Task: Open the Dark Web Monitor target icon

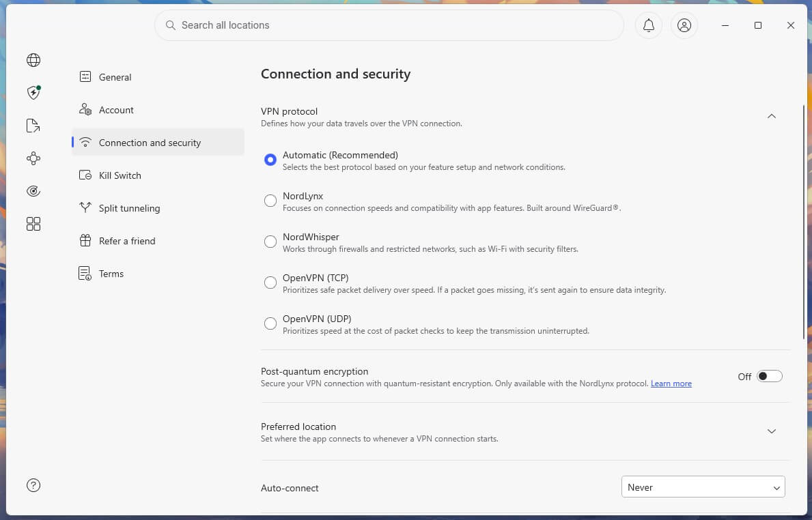Action: (x=33, y=191)
